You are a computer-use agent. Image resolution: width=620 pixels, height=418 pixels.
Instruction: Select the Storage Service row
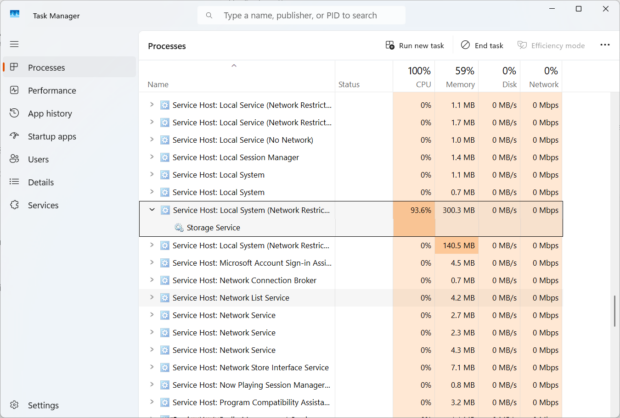[x=351, y=227]
